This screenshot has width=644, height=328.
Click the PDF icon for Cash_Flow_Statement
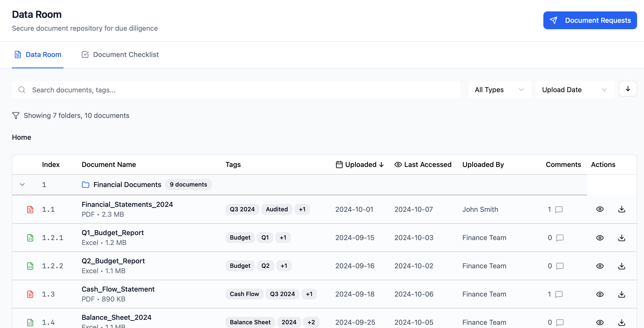point(30,294)
